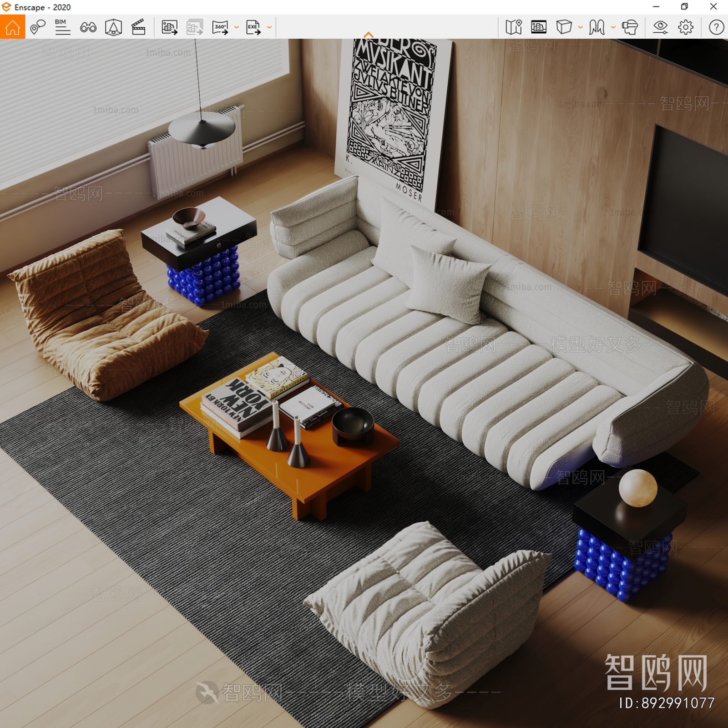Activate the binoculars safe frame tool
This screenshot has height=728, width=728.
click(x=88, y=27)
